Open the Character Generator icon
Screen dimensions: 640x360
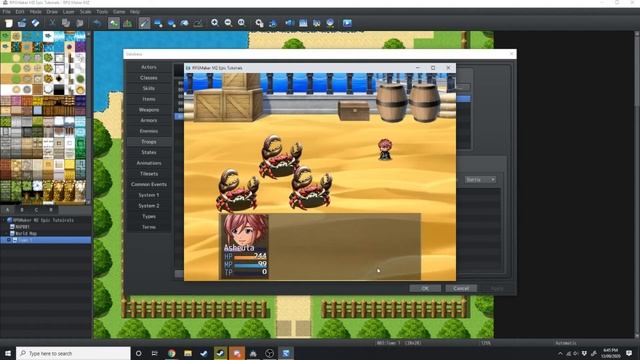pyautogui.click(x=330, y=23)
